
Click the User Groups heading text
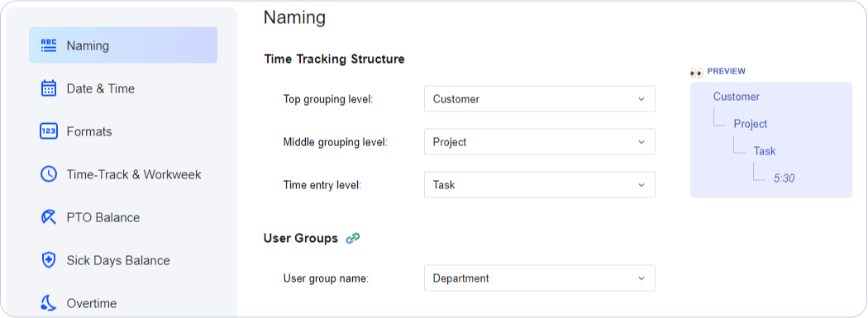coord(301,239)
